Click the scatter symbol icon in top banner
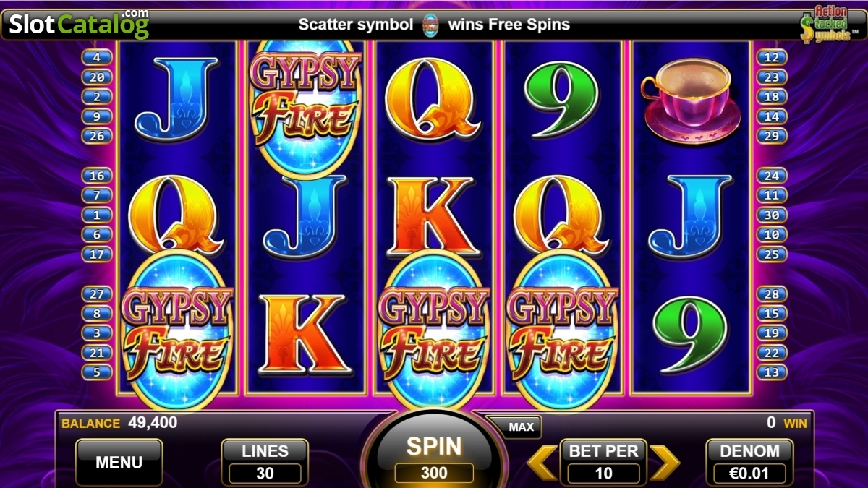Image resolution: width=868 pixels, height=488 pixels. [x=430, y=25]
